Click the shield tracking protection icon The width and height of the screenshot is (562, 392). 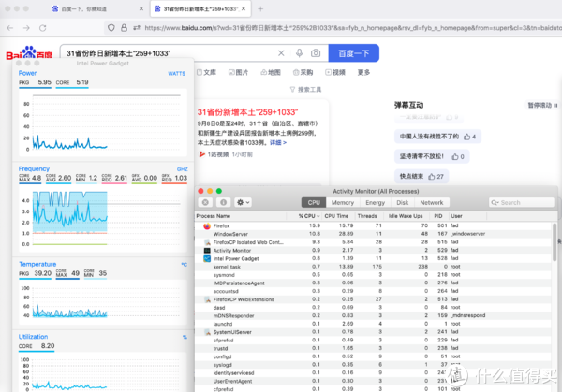[111, 27]
